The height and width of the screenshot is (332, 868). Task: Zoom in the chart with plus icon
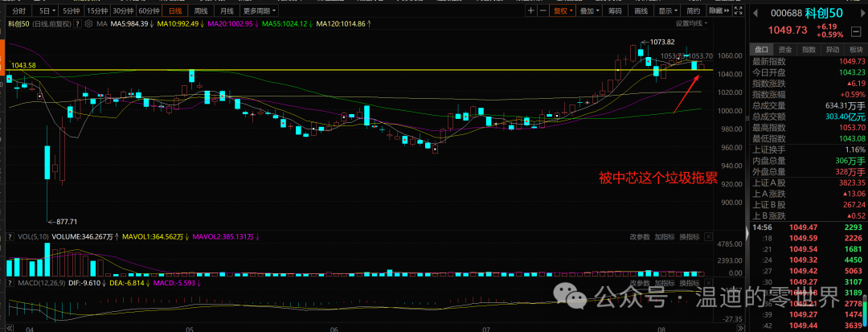pos(531,10)
